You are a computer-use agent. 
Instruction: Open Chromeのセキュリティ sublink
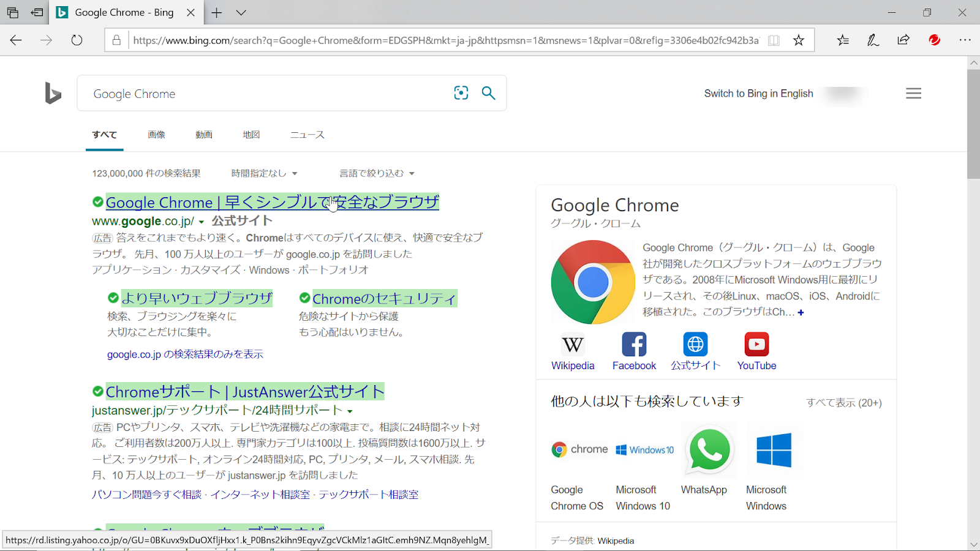coord(385,298)
